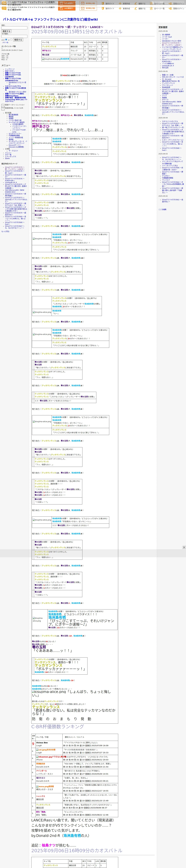Click 鬼方カヨコ entry in ranking table
The image size is (186, 868).
point(41,778)
